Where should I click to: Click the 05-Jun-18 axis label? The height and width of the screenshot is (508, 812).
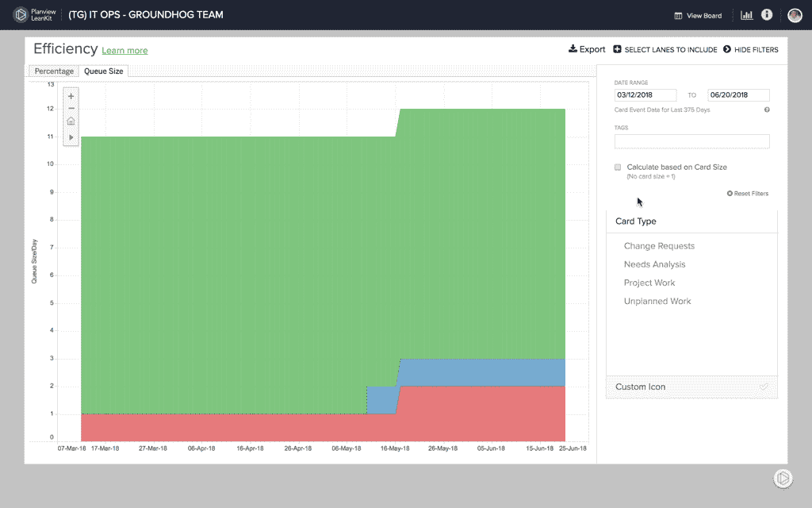tap(491, 448)
